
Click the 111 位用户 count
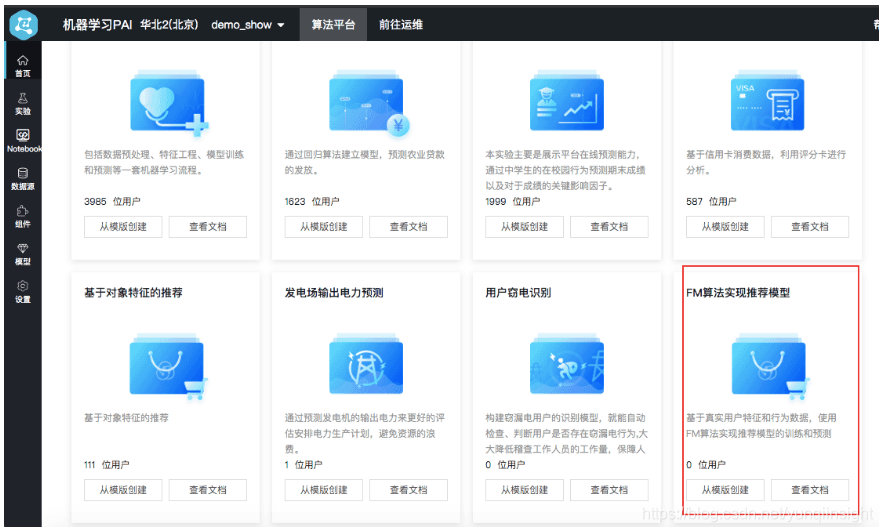pyautogui.click(x=106, y=465)
